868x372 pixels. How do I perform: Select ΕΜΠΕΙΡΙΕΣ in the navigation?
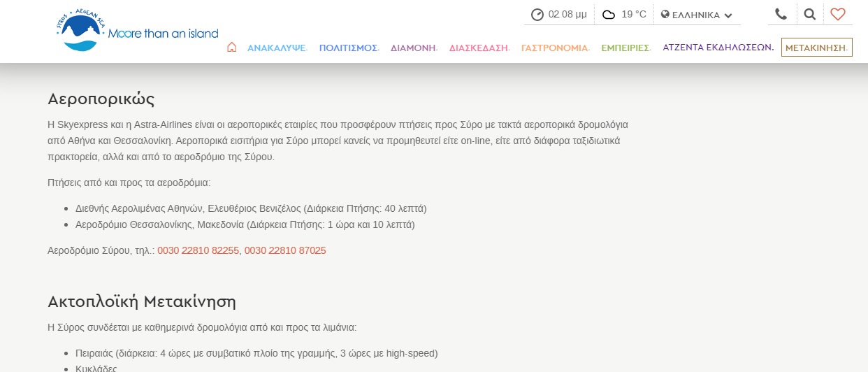tap(626, 48)
